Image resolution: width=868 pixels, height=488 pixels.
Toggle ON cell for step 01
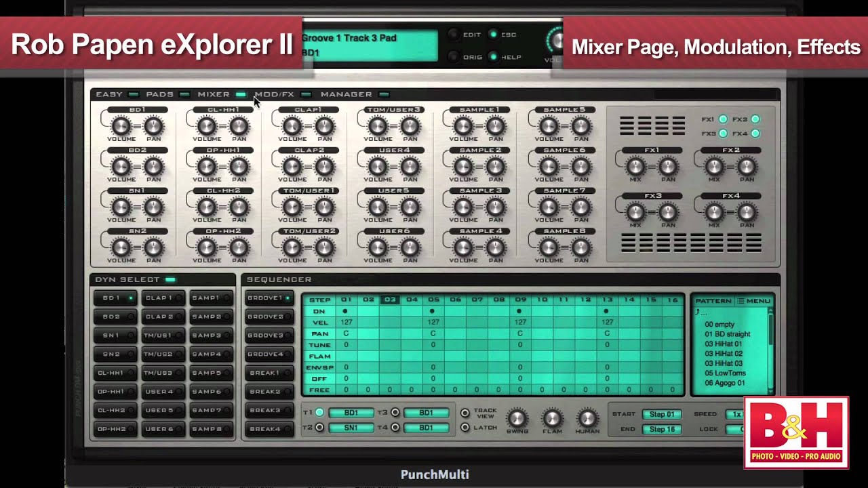[x=346, y=311]
